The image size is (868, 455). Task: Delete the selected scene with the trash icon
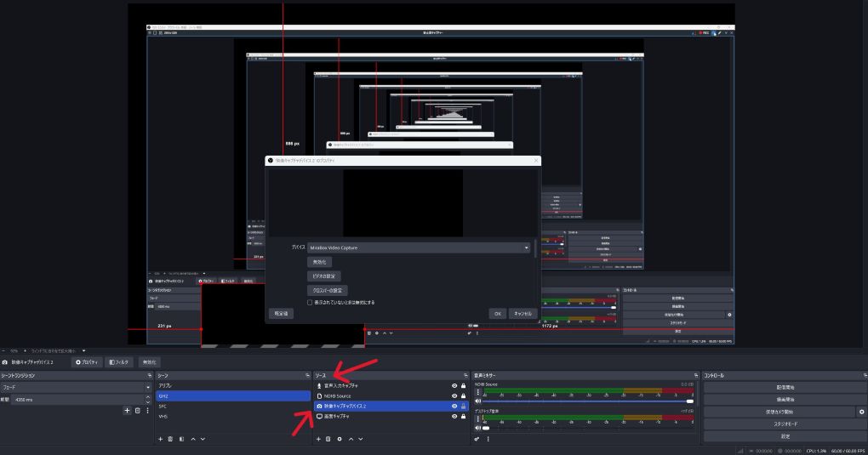tap(170, 439)
